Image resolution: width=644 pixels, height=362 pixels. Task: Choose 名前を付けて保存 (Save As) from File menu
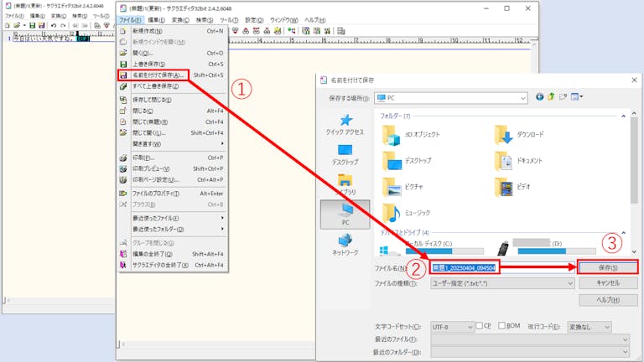tap(172, 75)
